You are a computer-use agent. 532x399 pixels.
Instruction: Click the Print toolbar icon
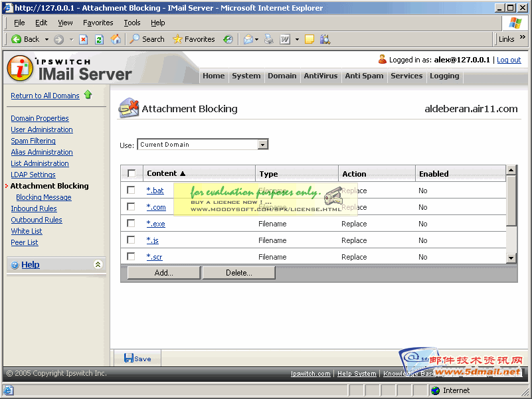[x=268, y=39]
